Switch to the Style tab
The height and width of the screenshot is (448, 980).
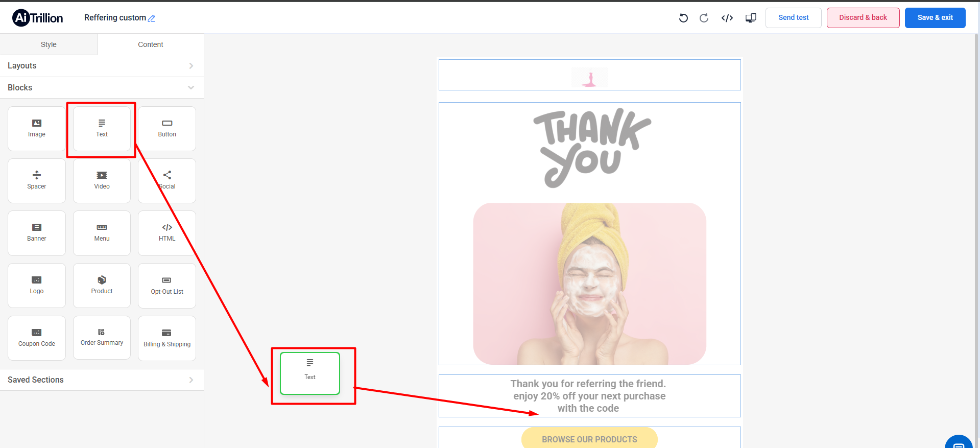[x=49, y=44]
